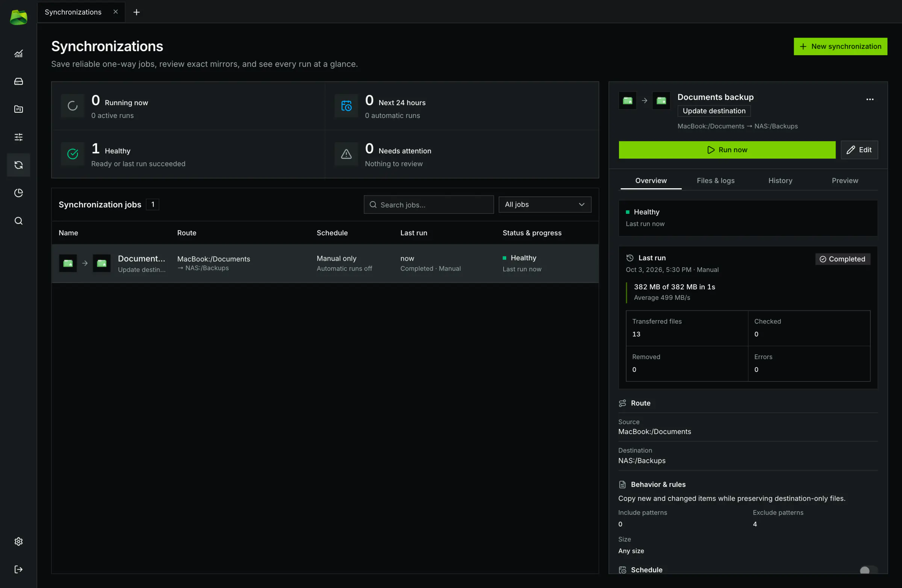Click the source remote icon in details panel
Viewport: 902px width, 588px height.
[628, 100]
